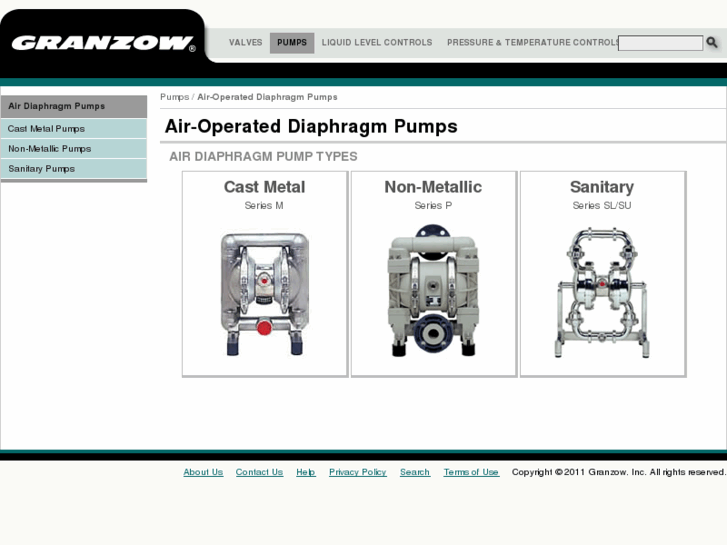The image size is (727, 545).
Task: Click the Series M text
Action: (264, 205)
